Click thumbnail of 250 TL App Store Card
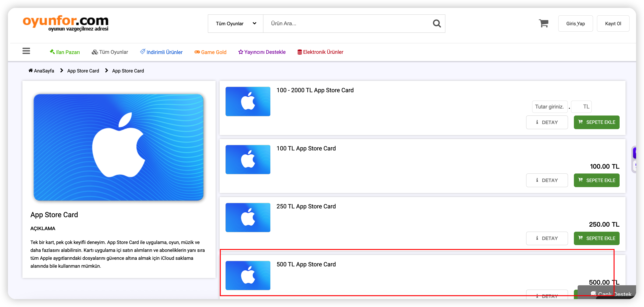The width and height of the screenshot is (644, 307). tap(248, 217)
